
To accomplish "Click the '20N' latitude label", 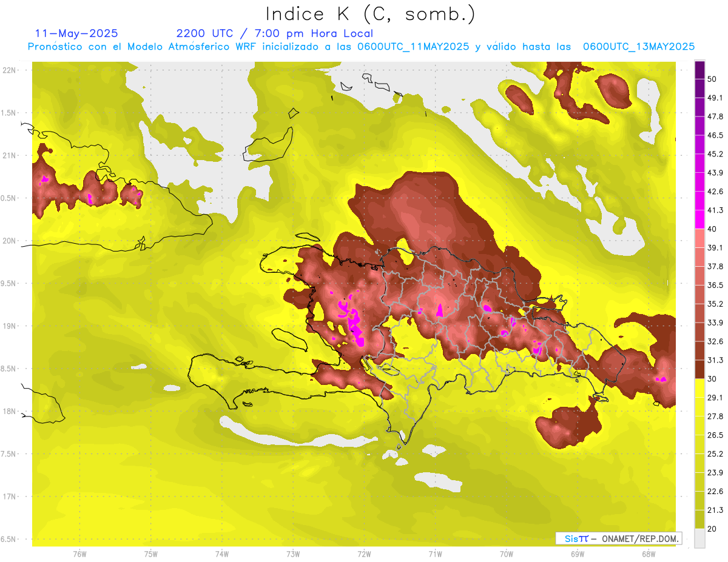I will [x=10, y=241].
